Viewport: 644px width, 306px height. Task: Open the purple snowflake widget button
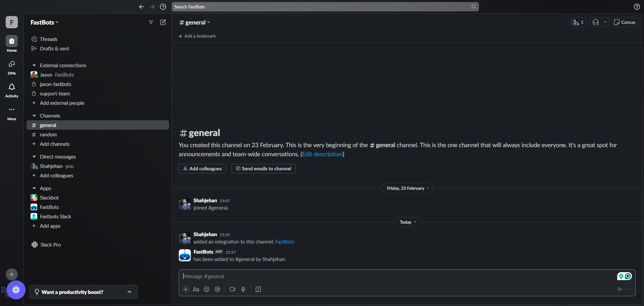[x=16, y=290]
